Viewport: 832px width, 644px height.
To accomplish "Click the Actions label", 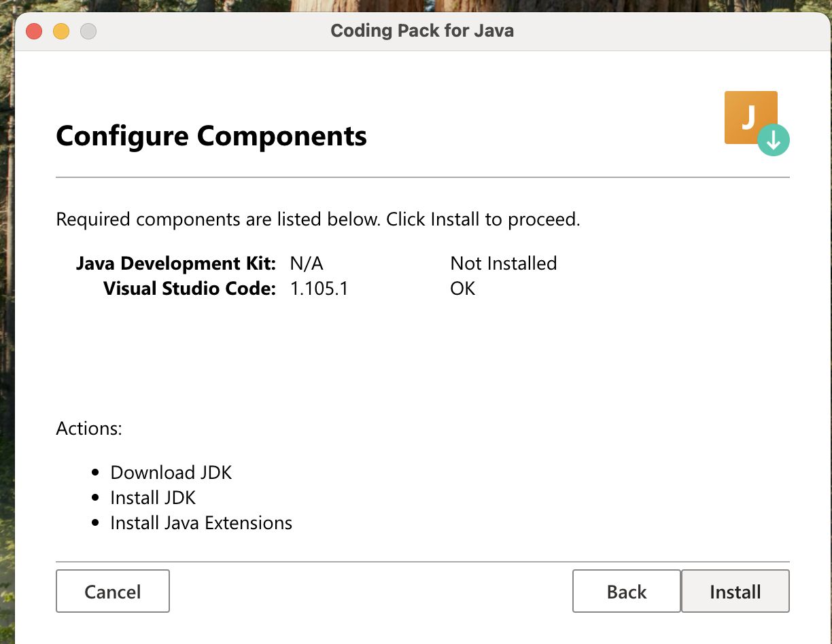I will pyautogui.click(x=89, y=428).
